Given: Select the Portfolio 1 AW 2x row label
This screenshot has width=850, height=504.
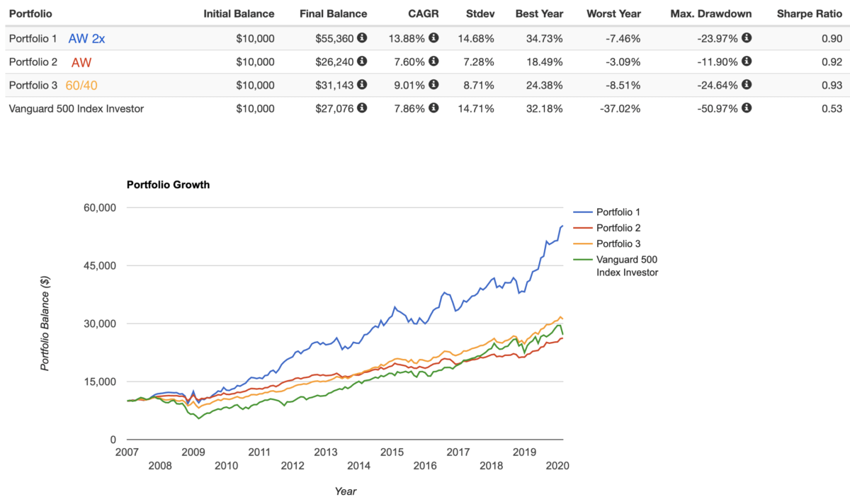Looking at the screenshot, I should tap(57, 38).
